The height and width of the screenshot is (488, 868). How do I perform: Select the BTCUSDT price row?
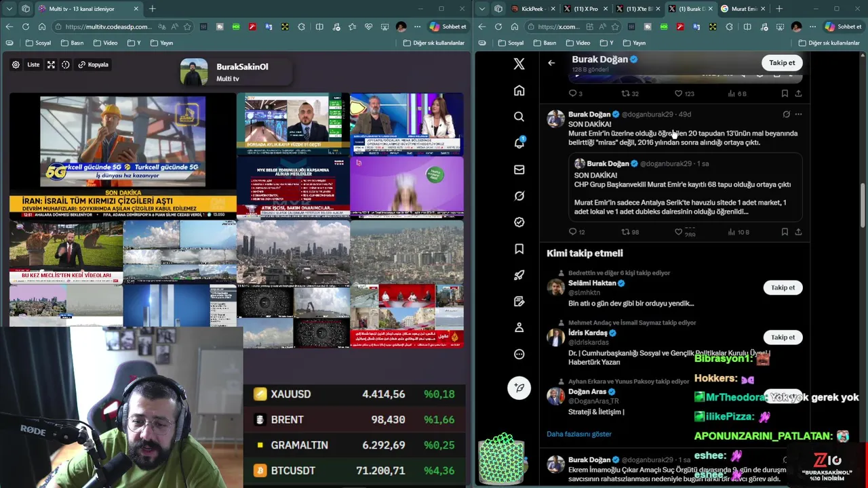(355, 470)
